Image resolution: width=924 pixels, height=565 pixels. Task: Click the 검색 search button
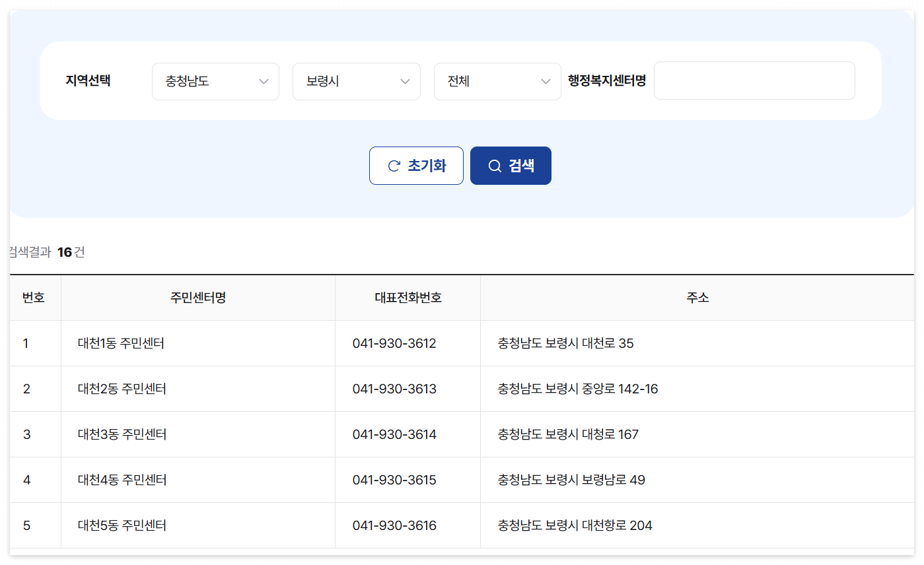click(x=511, y=166)
